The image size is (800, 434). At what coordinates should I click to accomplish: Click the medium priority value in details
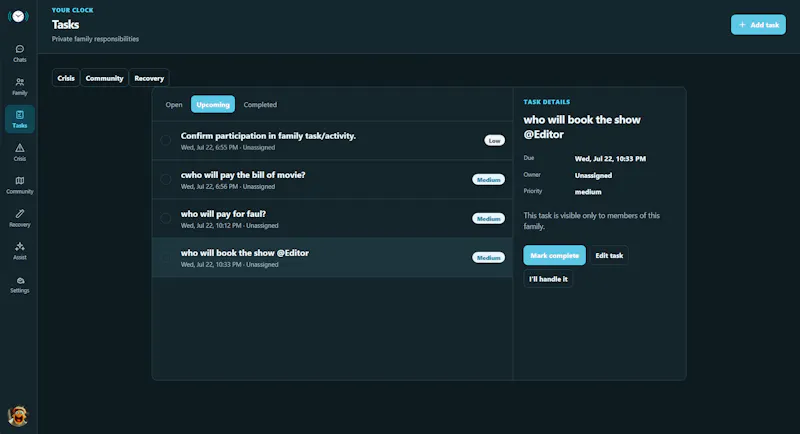click(x=588, y=192)
